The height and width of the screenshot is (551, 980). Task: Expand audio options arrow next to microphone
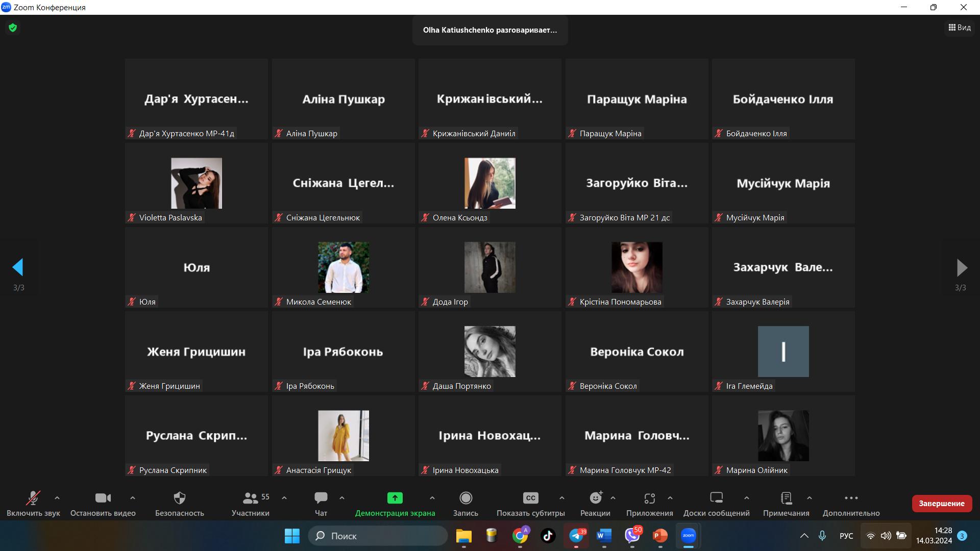tap(57, 498)
